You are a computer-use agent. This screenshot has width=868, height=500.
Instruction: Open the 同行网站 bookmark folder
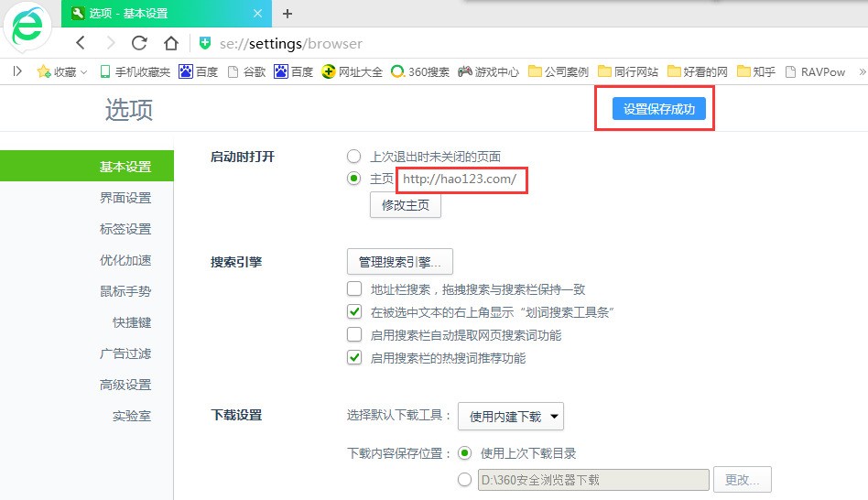click(628, 71)
